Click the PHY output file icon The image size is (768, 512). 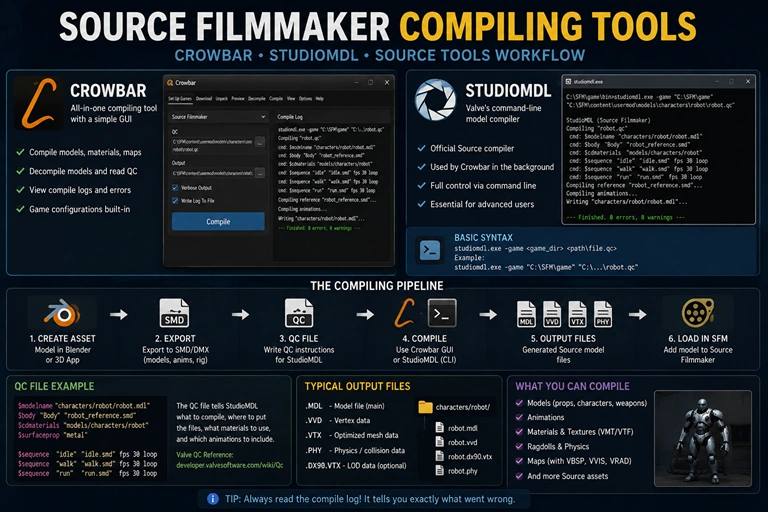602,314
